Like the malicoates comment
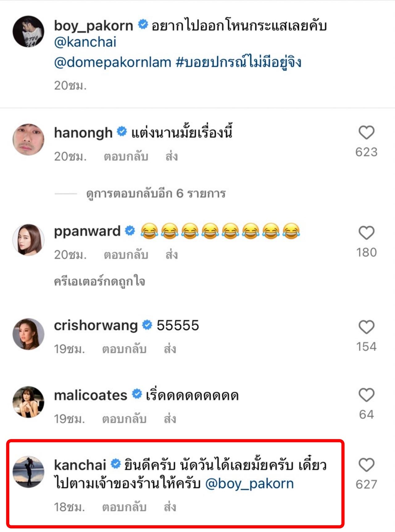The image size is (395, 532). click(x=366, y=395)
